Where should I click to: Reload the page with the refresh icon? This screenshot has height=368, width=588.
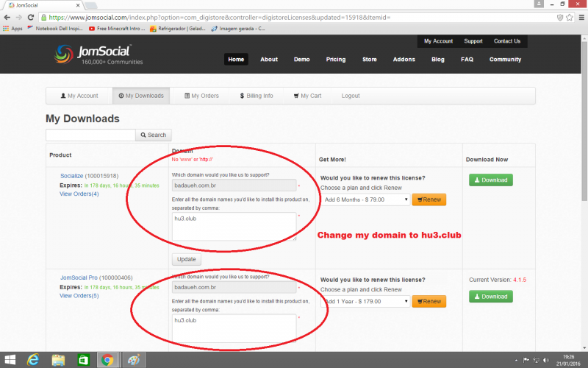(31, 17)
